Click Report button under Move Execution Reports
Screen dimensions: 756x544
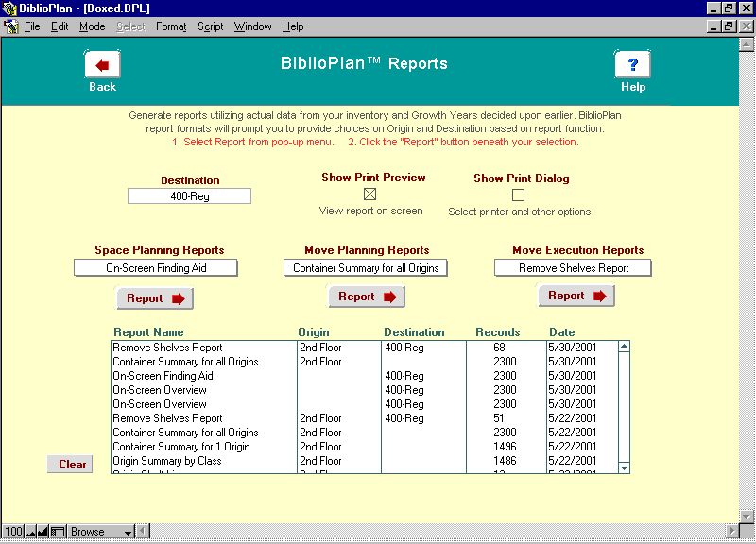(576, 296)
